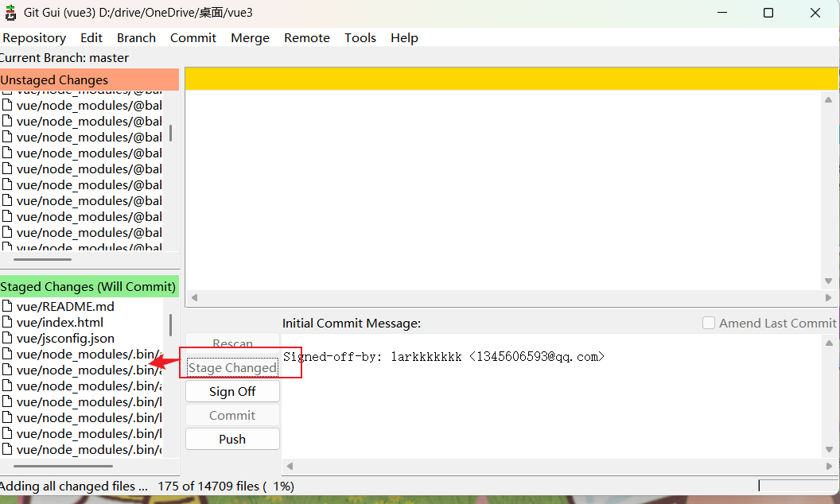Viewport: 840px width, 504px height.
Task: Select the staged file vue/index.html
Action: pos(60,323)
